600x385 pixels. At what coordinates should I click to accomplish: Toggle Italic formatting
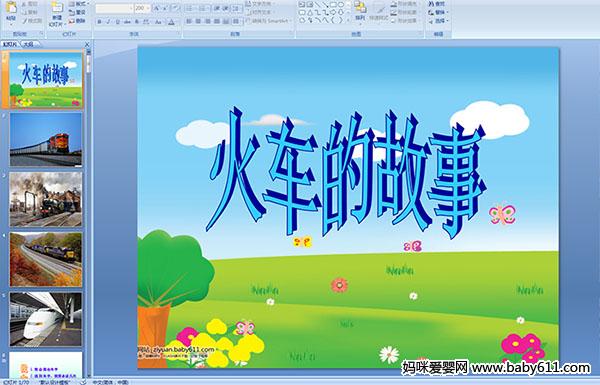108,22
